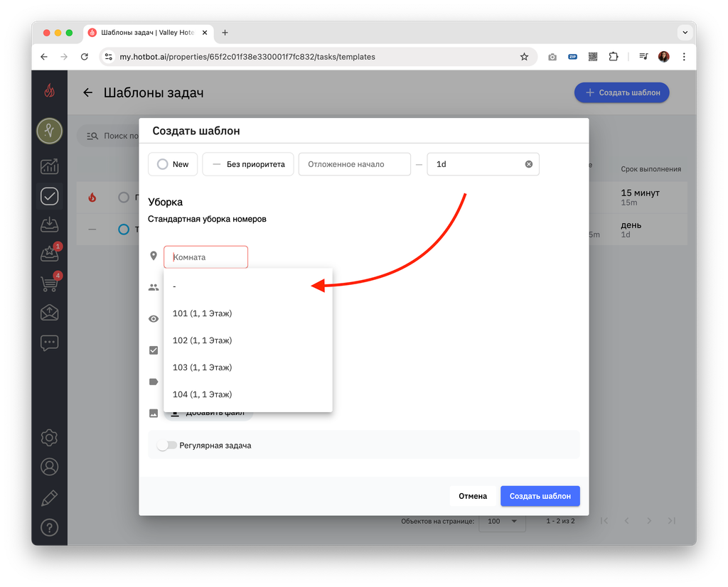Viewport: 728px width, 587px height.
Task: Click the день deadline cell
Action: [631, 230]
